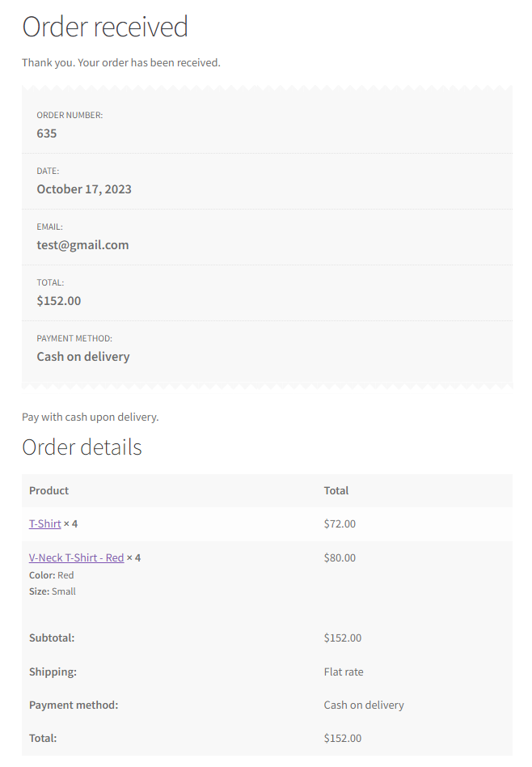The height and width of the screenshot is (767, 532).
Task: Click the Order details heading
Action: pos(82,447)
